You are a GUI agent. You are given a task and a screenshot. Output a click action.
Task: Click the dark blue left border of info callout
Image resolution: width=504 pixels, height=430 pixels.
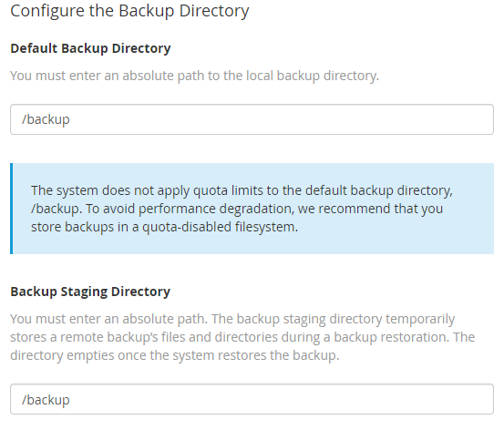[12, 209]
